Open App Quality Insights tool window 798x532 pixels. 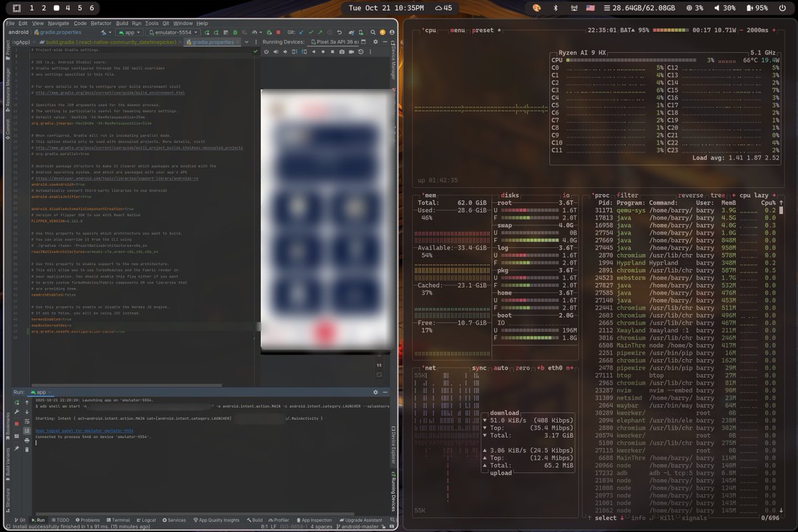point(215,520)
